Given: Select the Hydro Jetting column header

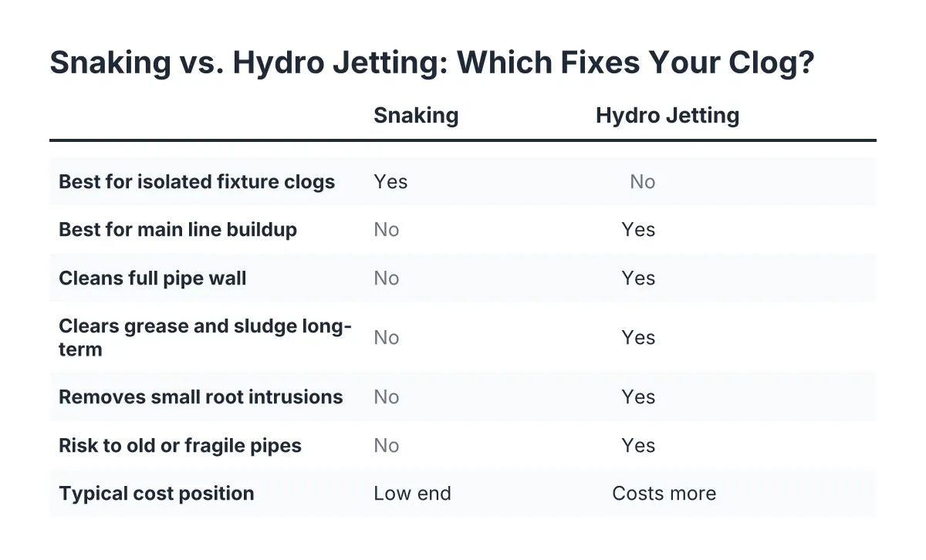Looking at the screenshot, I should tap(667, 116).
